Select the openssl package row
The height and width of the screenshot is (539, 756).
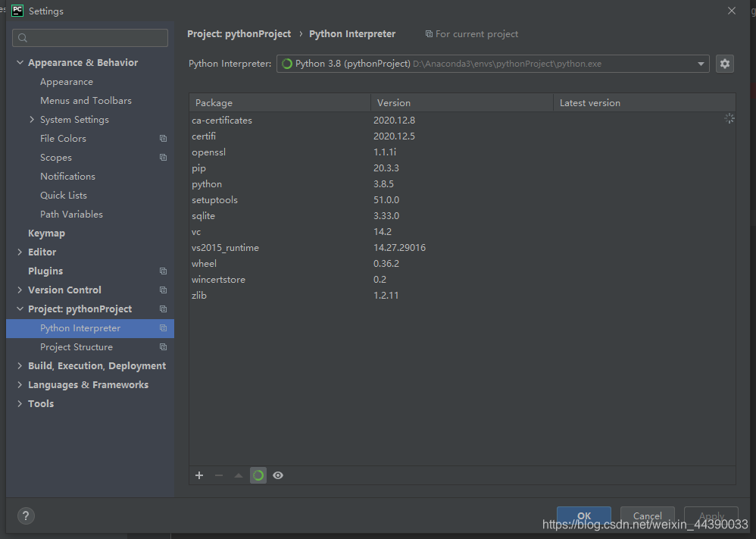[x=462, y=152]
